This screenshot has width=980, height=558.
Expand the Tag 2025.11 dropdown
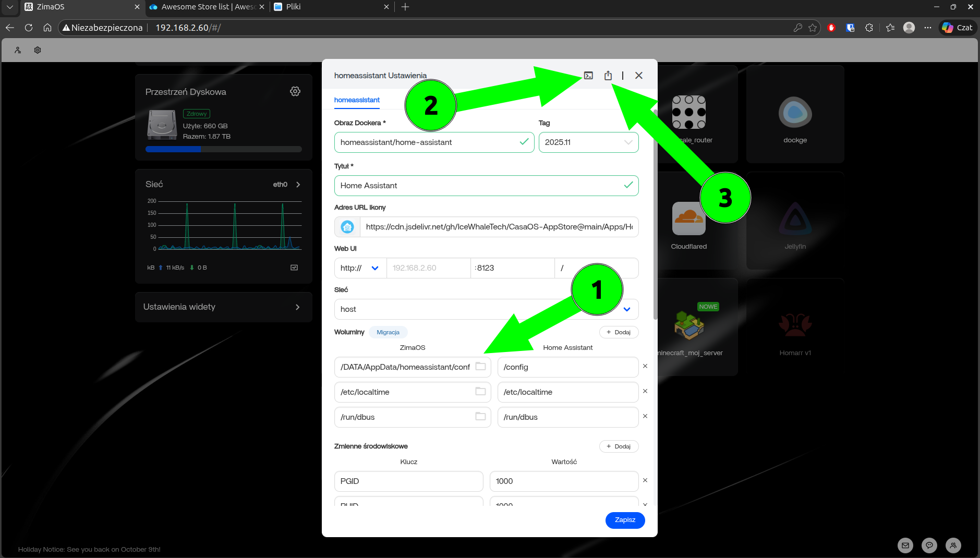(628, 142)
